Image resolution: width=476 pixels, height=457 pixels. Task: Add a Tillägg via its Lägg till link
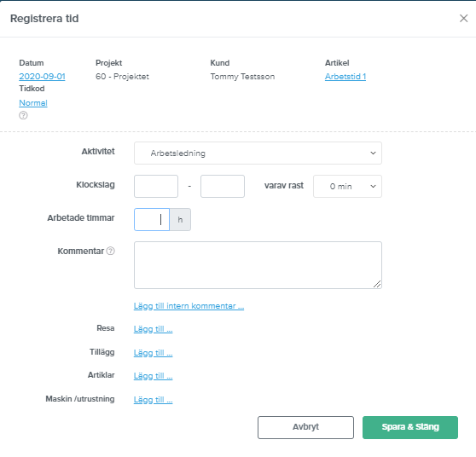coord(153,353)
